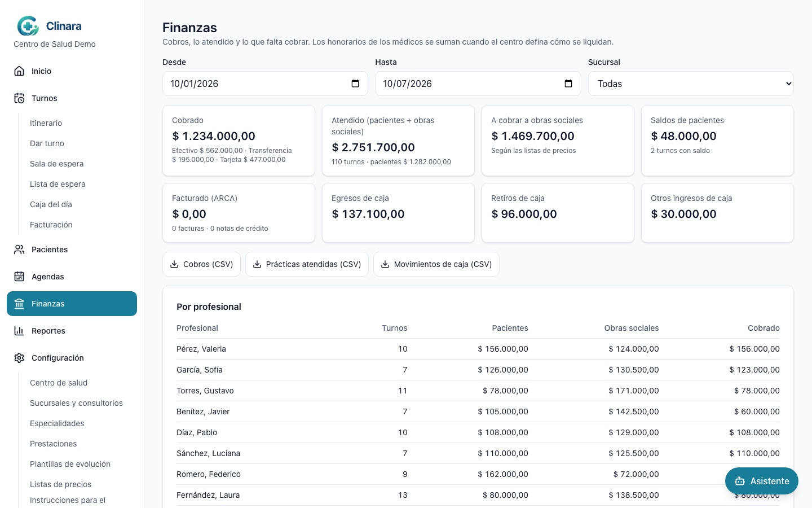Open Caja del día
Image resolution: width=812 pixels, height=508 pixels.
pyautogui.click(x=51, y=204)
